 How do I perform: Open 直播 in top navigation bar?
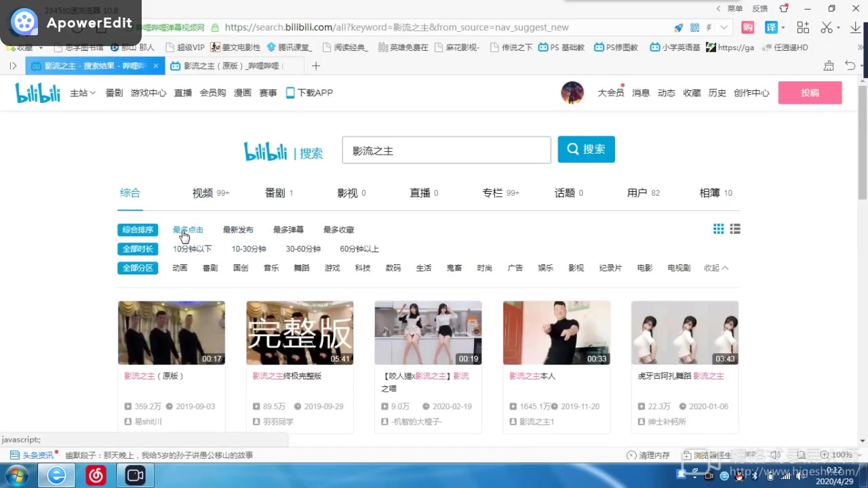pyautogui.click(x=183, y=93)
